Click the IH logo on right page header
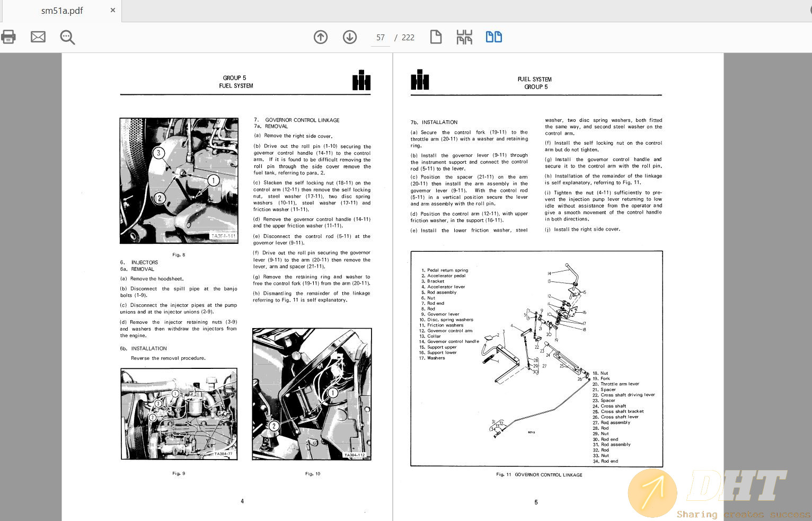812x521 pixels. (420, 81)
